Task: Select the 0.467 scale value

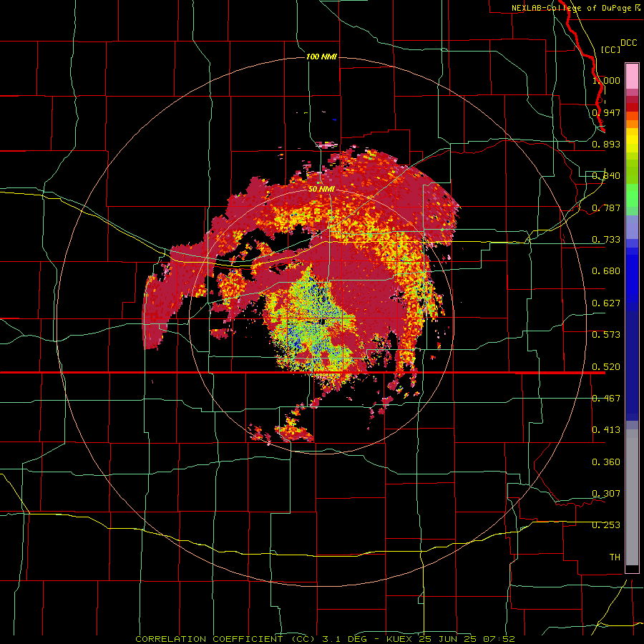Action: (x=606, y=399)
